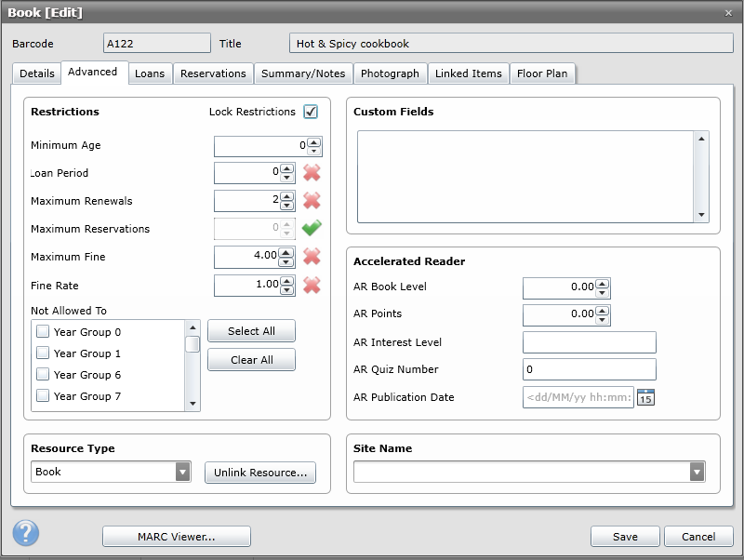Focus the AR Interest Level field
The width and height of the screenshot is (744, 560).
590,342
